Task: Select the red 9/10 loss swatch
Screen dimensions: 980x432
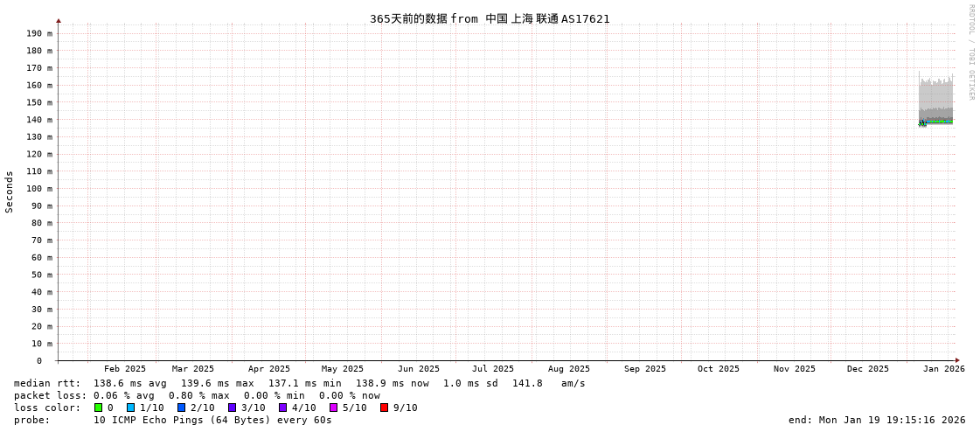Action: (x=385, y=408)
